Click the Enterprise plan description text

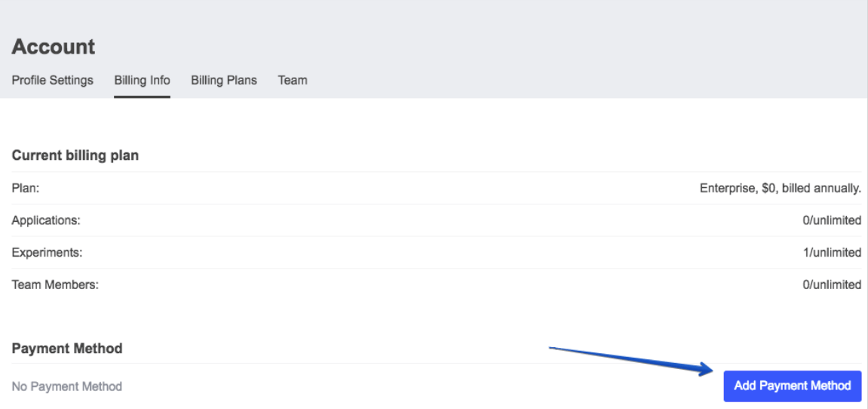pyautogui.click(x=781, y=189)
